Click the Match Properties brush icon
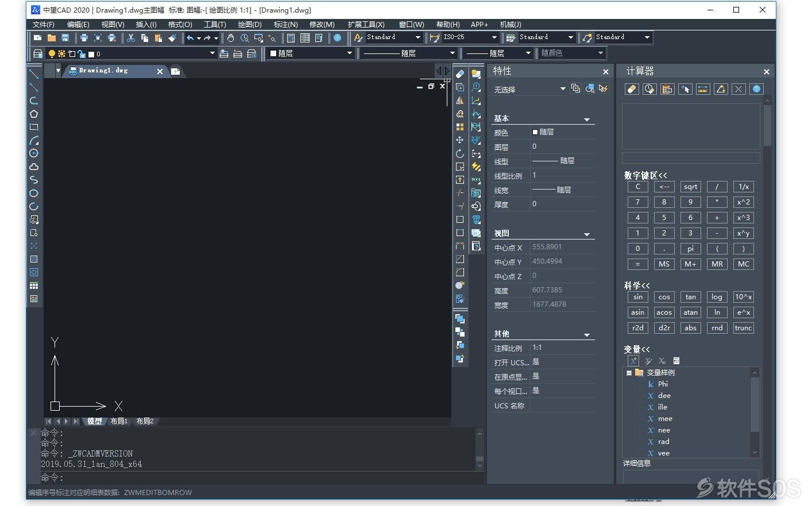 (172, 38)
